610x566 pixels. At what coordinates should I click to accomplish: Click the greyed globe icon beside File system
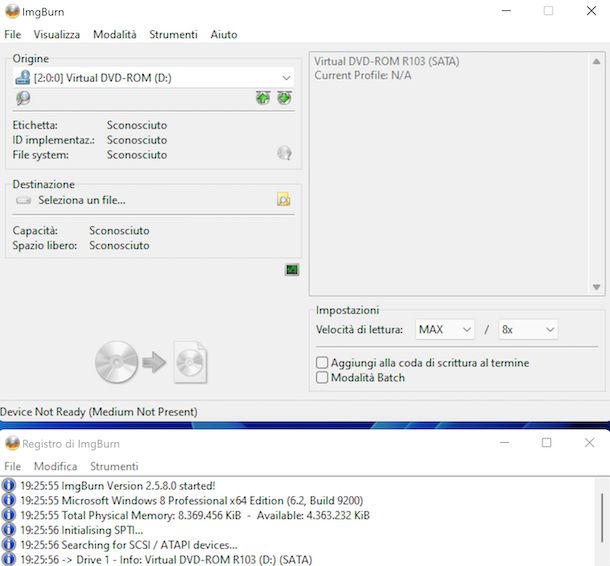pos(284,153)
